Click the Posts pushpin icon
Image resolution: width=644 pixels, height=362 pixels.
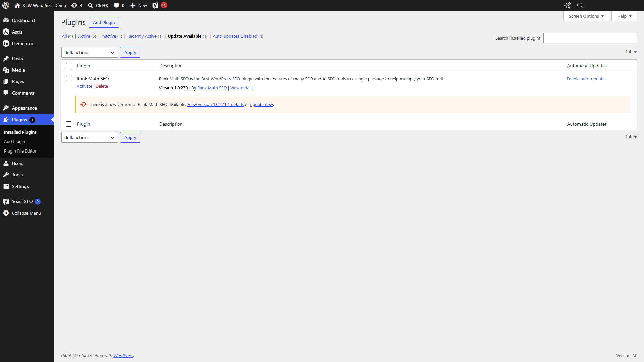tap(6, 59)
